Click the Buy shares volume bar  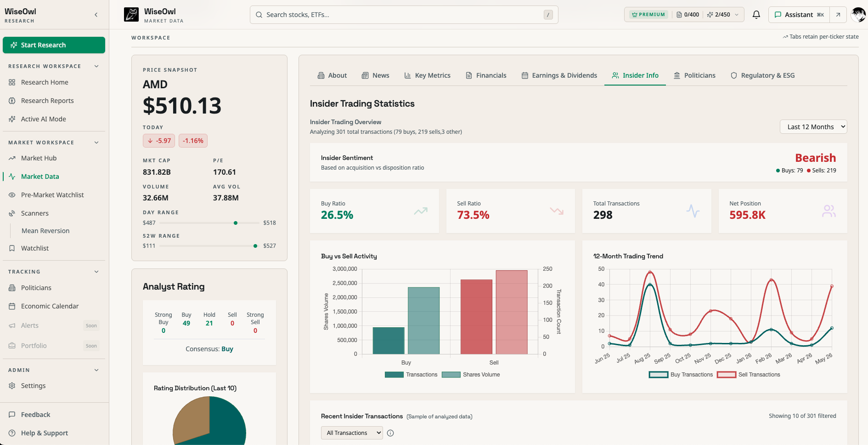point(423,320)
